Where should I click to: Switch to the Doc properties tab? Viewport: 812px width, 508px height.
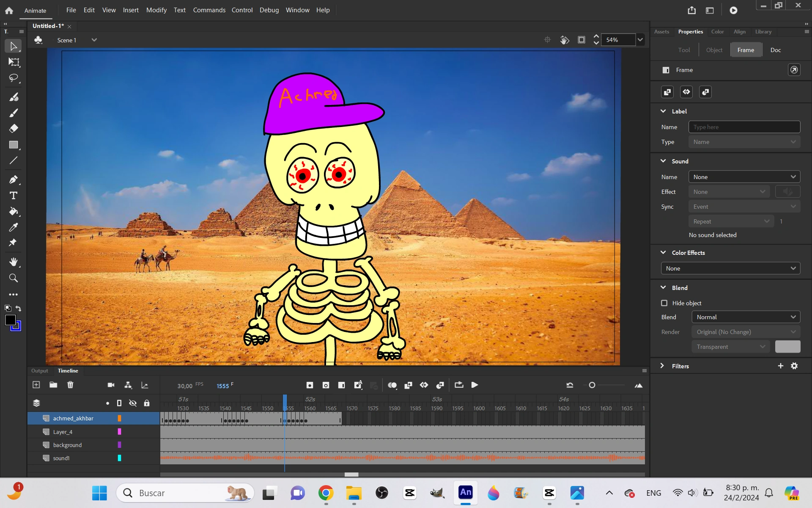tap(775, 50)
